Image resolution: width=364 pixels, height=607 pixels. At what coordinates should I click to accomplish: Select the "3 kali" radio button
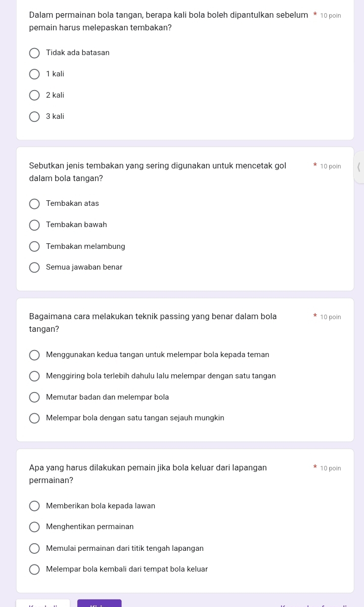pos(34,117)
